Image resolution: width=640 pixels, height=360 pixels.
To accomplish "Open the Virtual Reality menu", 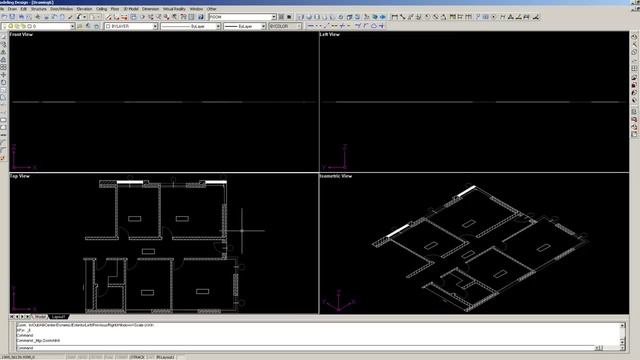I will tap(174, 9).
